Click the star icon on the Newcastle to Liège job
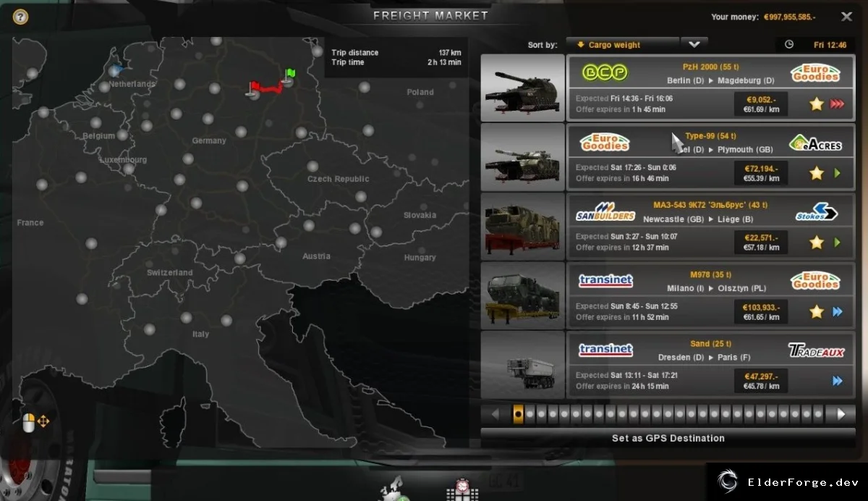The width and height of the screenshot is (868, 501). 817,243
